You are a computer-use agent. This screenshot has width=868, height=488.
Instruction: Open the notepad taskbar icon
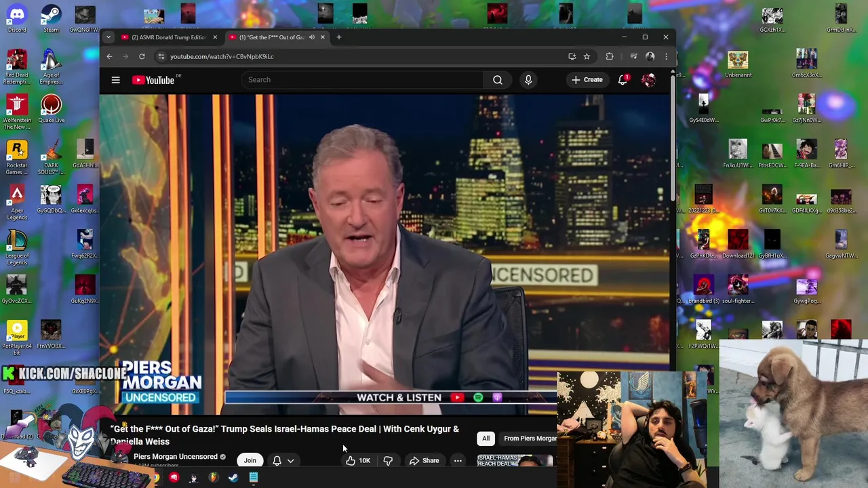(x=254, y=478)
